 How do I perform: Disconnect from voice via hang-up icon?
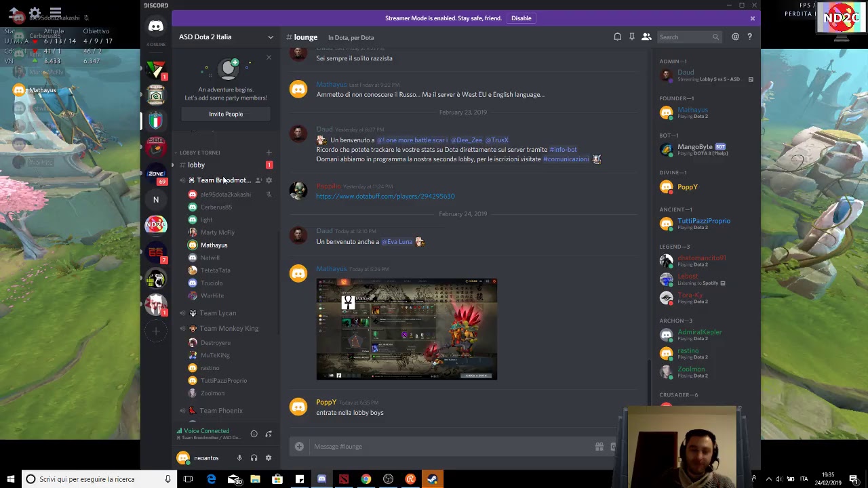[x=269, y=434]
